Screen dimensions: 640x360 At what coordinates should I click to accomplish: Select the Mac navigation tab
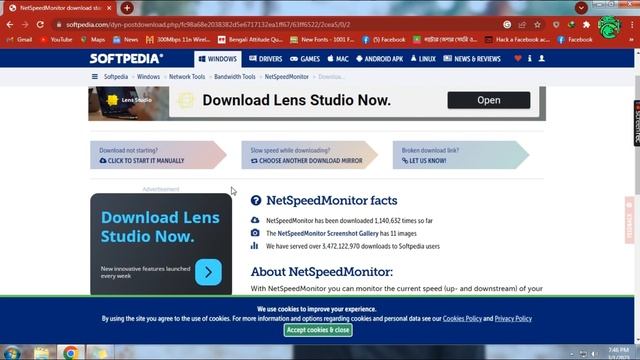pyautogui.click(x=338, y=59)
